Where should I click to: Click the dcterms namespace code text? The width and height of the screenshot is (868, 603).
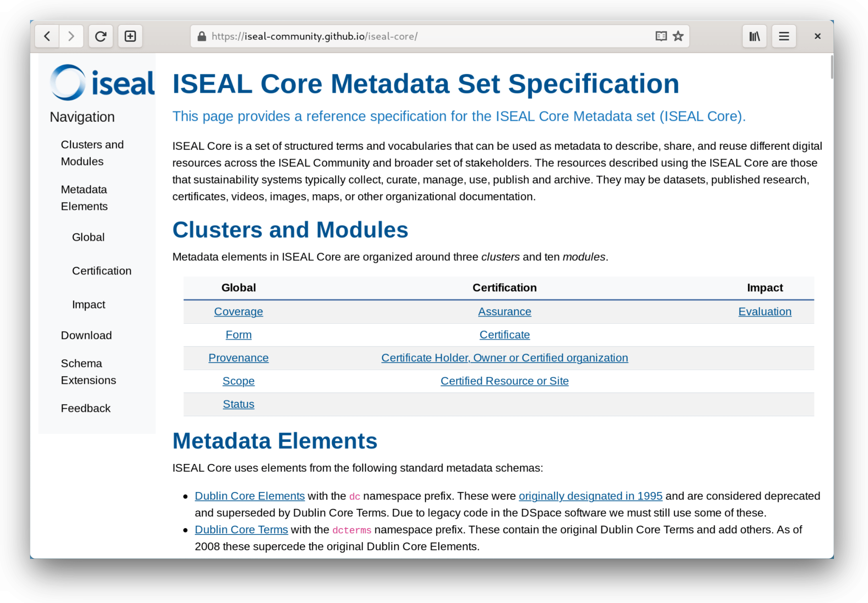click(x=352, y=530)
